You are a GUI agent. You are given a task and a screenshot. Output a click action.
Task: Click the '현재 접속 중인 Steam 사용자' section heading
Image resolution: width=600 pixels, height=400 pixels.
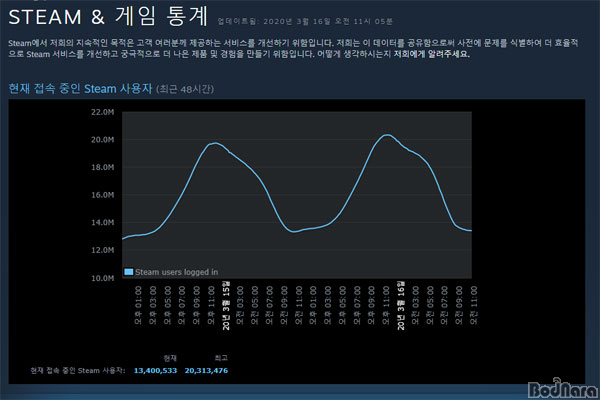pos(80,88)
